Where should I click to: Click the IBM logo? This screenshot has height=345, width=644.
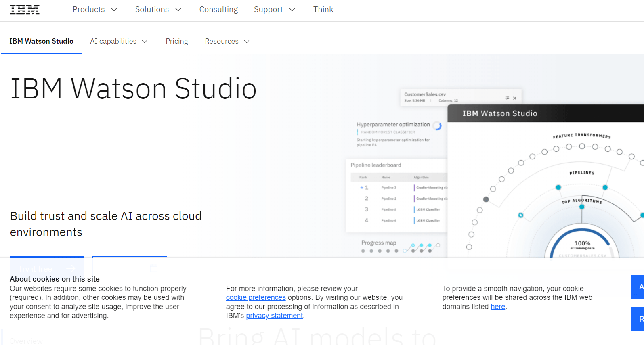tap(25, 9)
